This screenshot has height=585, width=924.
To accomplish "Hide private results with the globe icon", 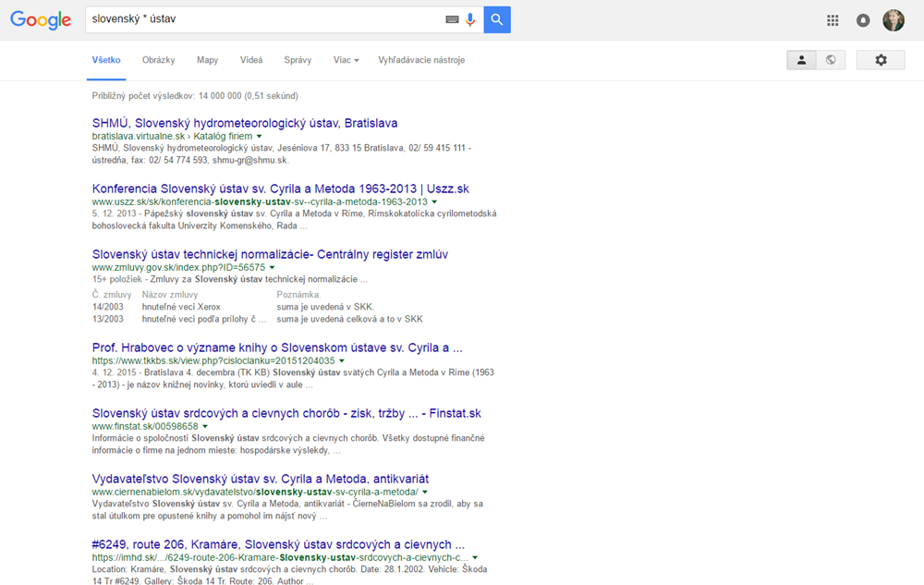I will click(831, 60).
